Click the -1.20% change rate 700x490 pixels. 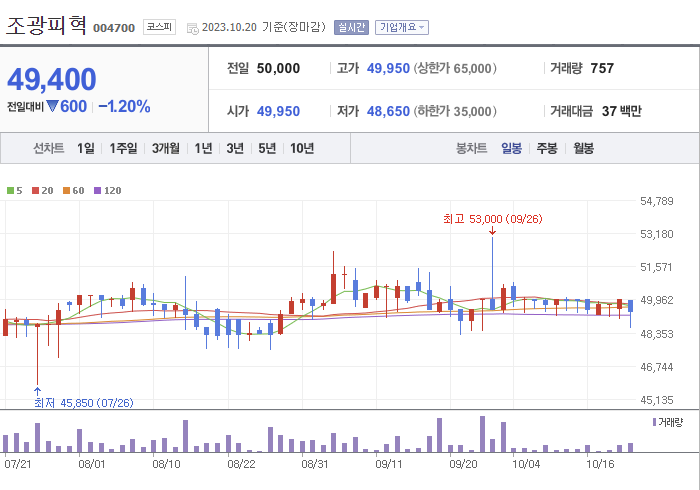pos(124,106)
